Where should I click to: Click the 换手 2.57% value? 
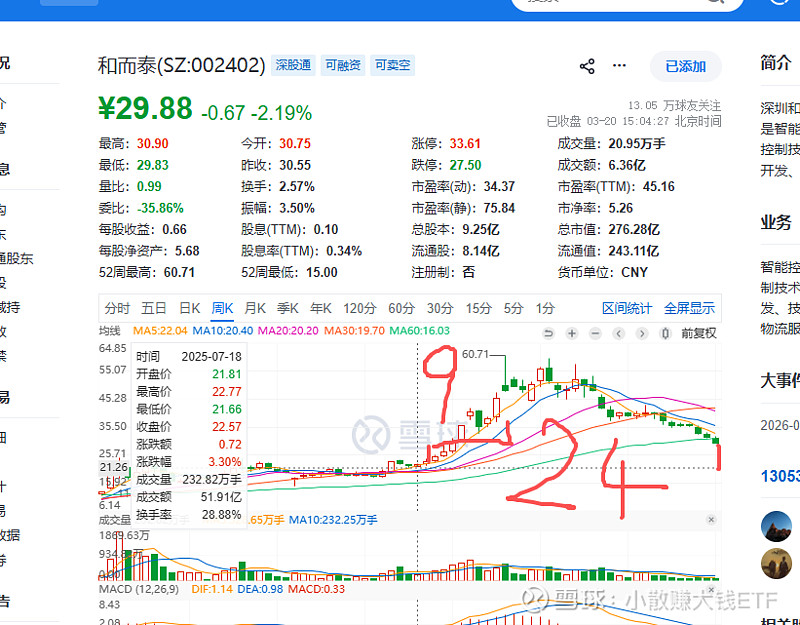click(x=296, y=187)
